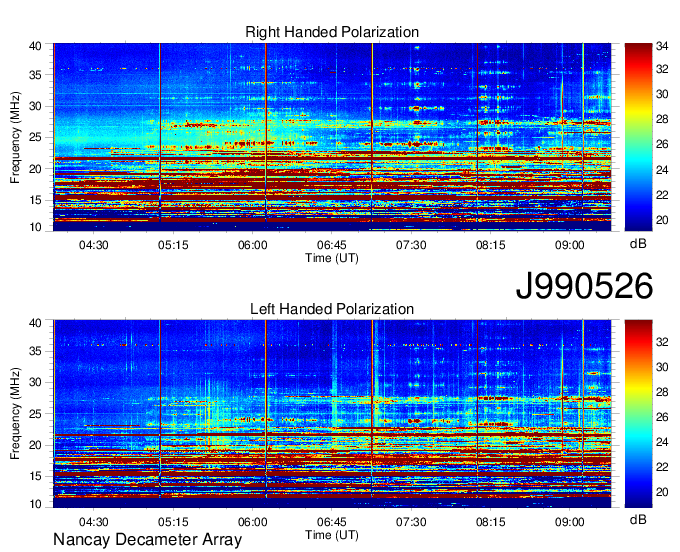Click the 20 frequency tick of the top plot
Image resolution: width=680 pixels, height=552 pixels.
coord(36,169)
